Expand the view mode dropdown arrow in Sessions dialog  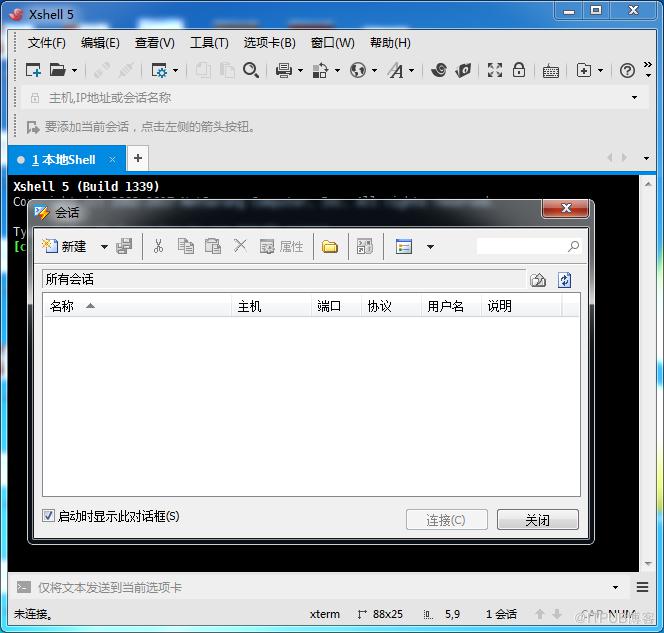(x=430, y=246)
